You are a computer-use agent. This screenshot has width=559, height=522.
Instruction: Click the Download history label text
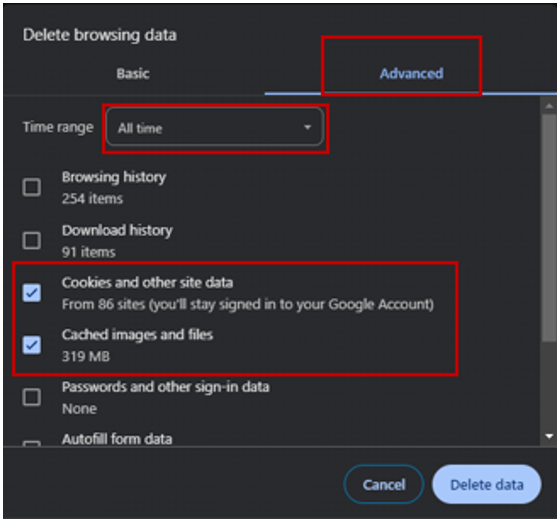pyautogui.click(x=117, y=230)
